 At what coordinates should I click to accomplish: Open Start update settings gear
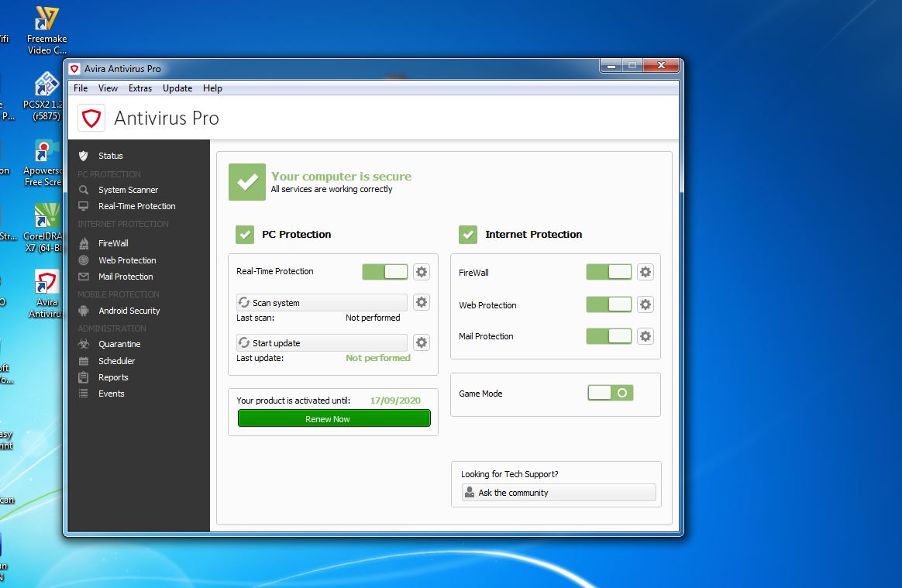[422, 342]
